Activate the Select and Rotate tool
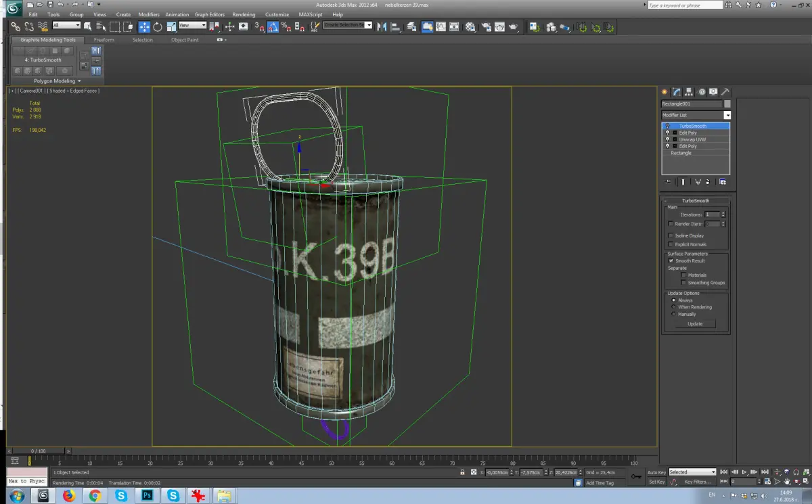Image resolution: width=812 pixels, height=504 pixels. point(157,27)
